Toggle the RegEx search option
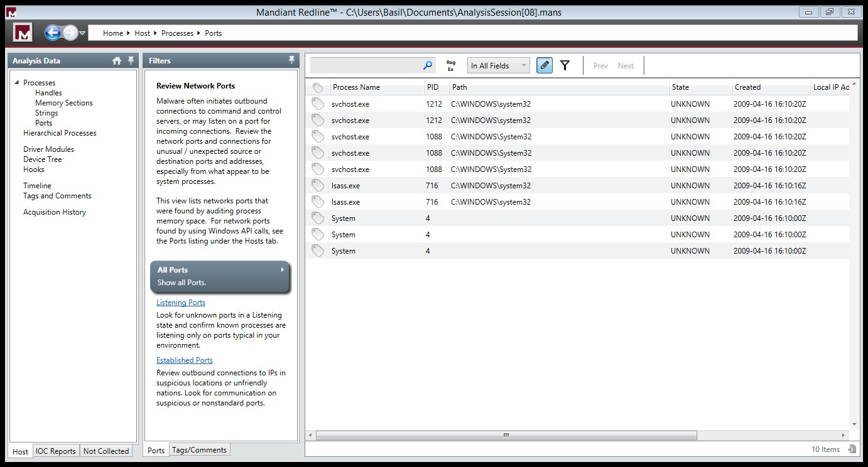Image resolution: width=868 pixels, height=467 pixels. tap(450, 65)
